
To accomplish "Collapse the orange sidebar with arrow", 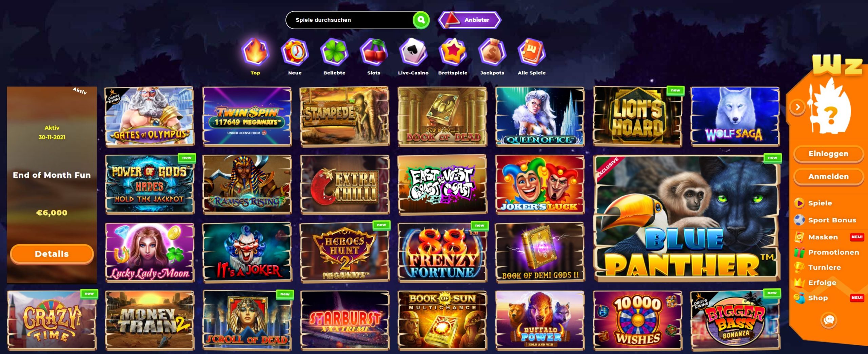I will point(797,107).
